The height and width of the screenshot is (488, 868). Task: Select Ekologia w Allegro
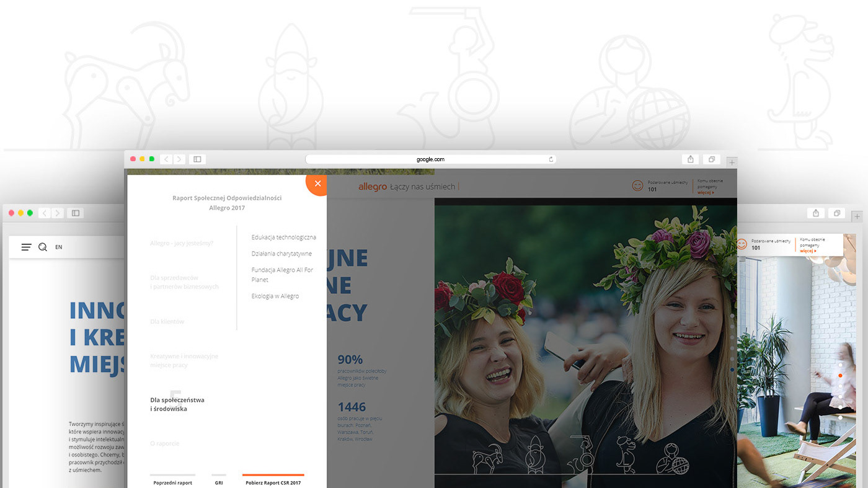click(x=275, y=296)
